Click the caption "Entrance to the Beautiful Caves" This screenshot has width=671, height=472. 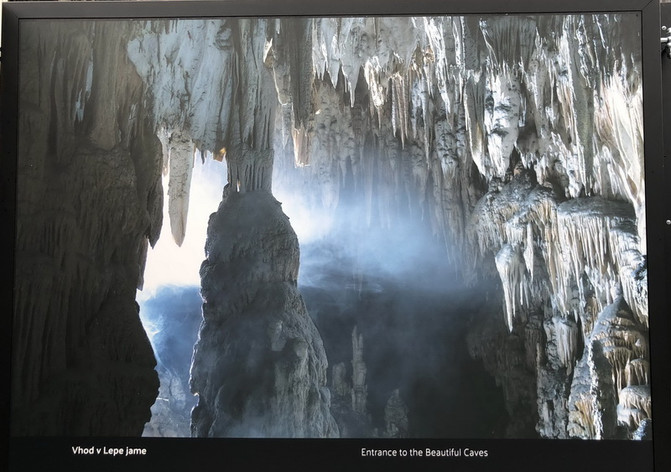(424, 452)
